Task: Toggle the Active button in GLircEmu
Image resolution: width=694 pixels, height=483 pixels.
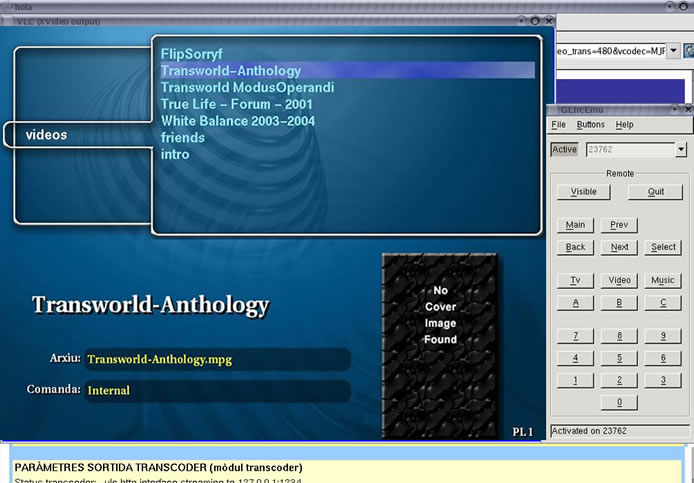Action: coord(564,150)
